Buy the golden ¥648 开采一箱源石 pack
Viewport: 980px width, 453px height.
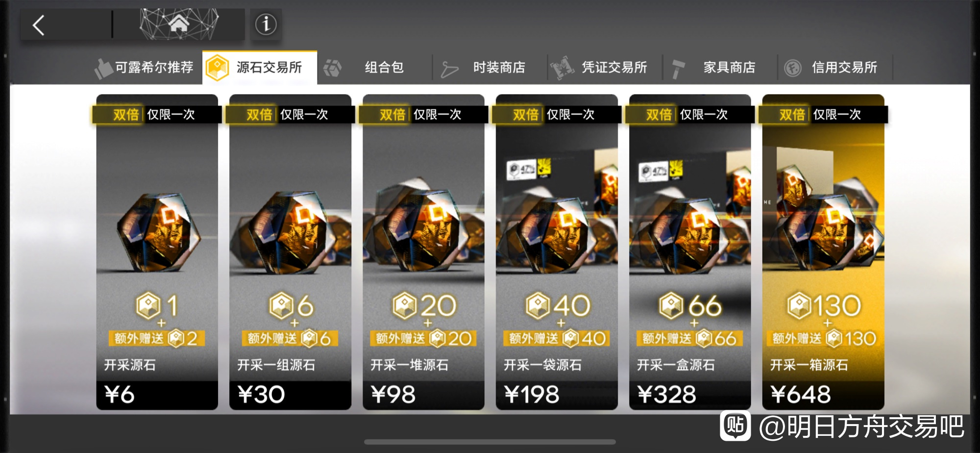823,252
